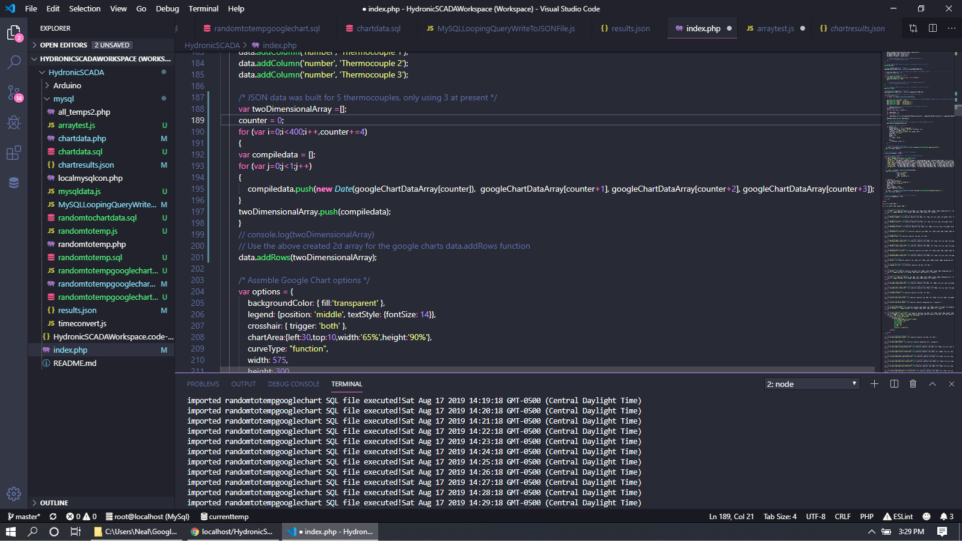
Task: Click HydronicSCADA breadcrumb in editor
Action: click(212, 45)
